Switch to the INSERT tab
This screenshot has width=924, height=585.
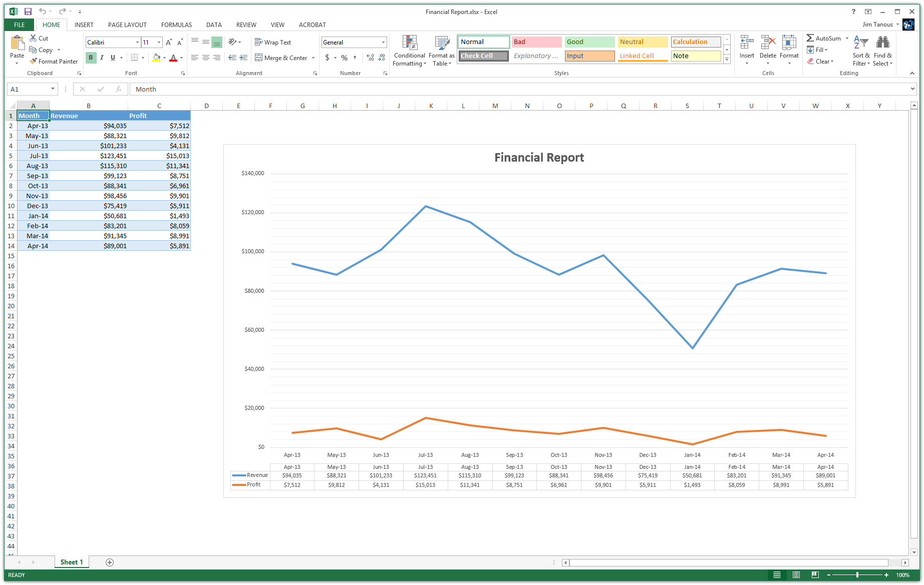point(84,25)
